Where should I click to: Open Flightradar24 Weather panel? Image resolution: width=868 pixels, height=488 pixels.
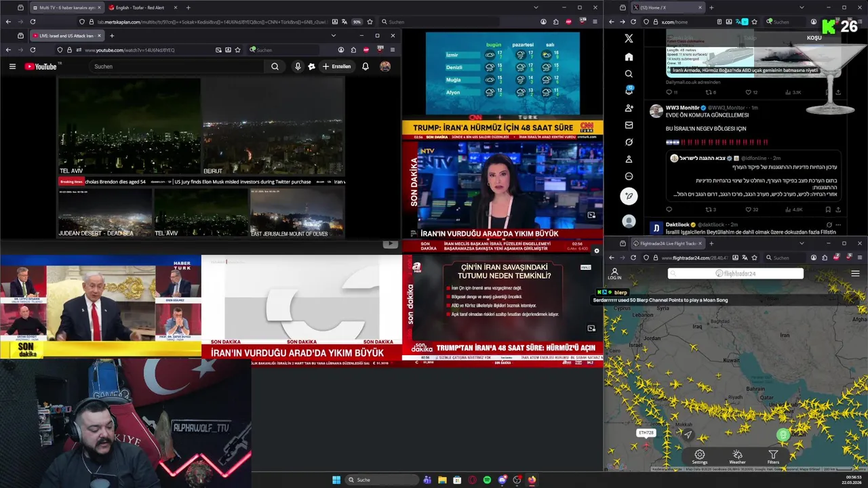[737, 457]
